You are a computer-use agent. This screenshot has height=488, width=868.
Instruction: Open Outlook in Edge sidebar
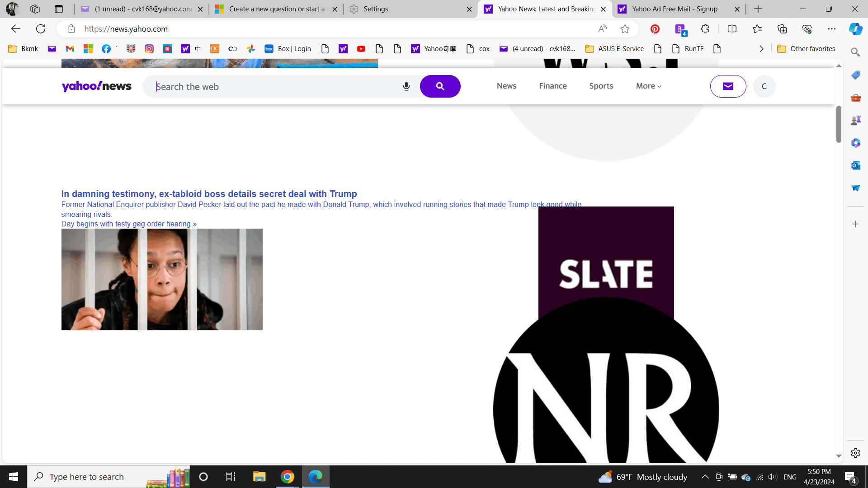[855, 165]
